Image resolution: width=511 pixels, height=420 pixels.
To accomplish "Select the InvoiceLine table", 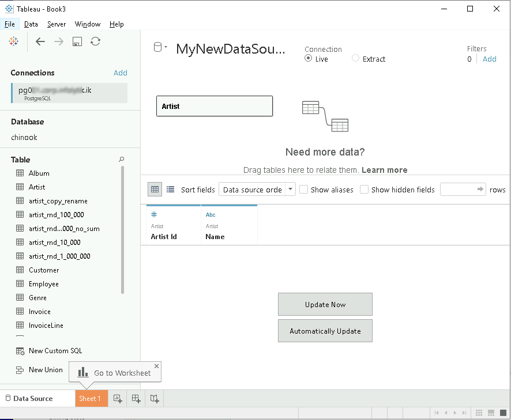I will (x=46, y=326).
